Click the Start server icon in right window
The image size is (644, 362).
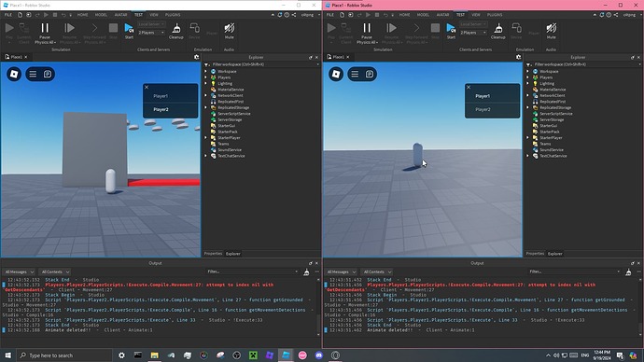(451, 31)
